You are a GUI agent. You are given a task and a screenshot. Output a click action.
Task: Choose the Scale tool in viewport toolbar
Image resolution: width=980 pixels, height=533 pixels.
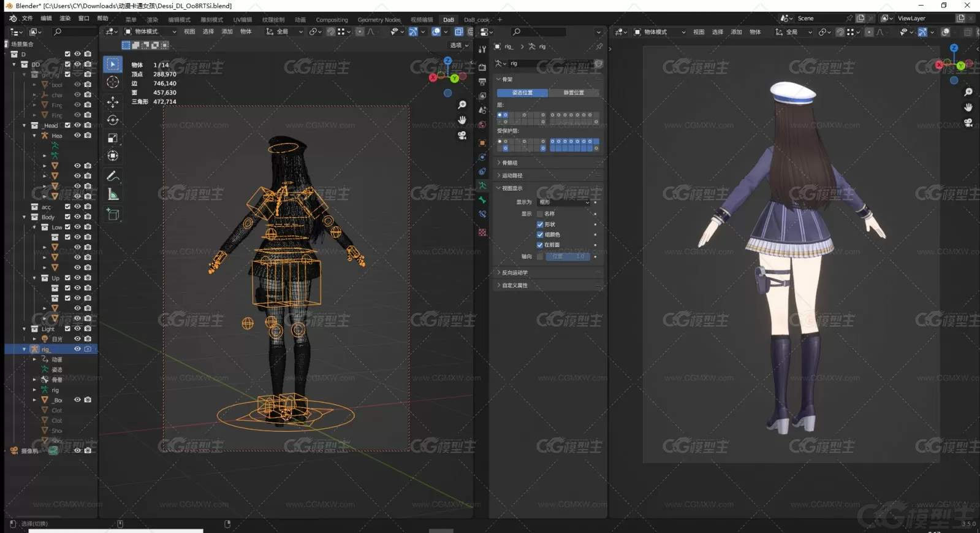point(113,138)
